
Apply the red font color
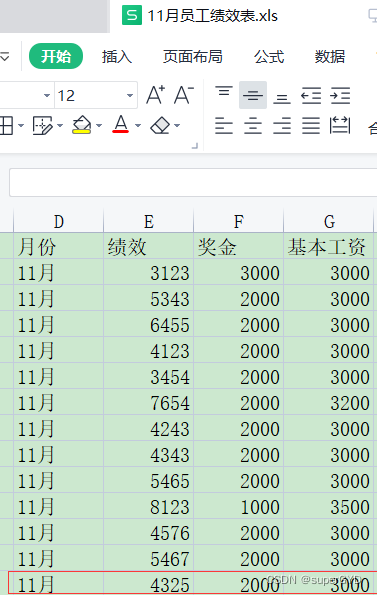(121, 124)
